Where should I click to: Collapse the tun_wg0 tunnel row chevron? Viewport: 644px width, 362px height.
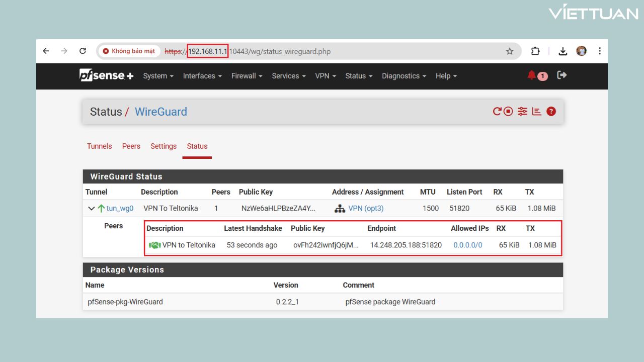(92, 208)
